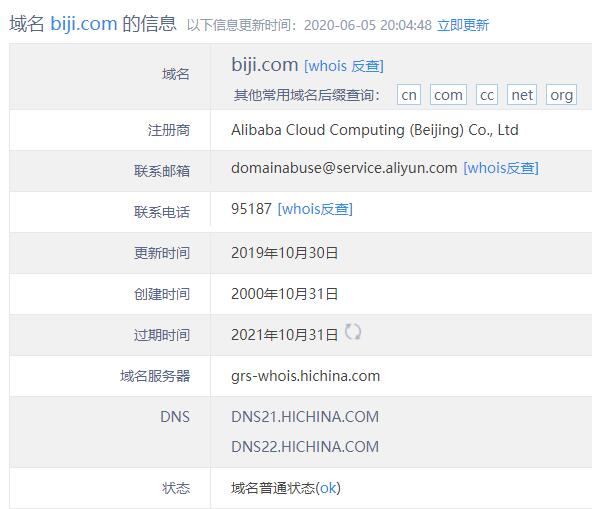Select the net suffix query button

[522, 95]
